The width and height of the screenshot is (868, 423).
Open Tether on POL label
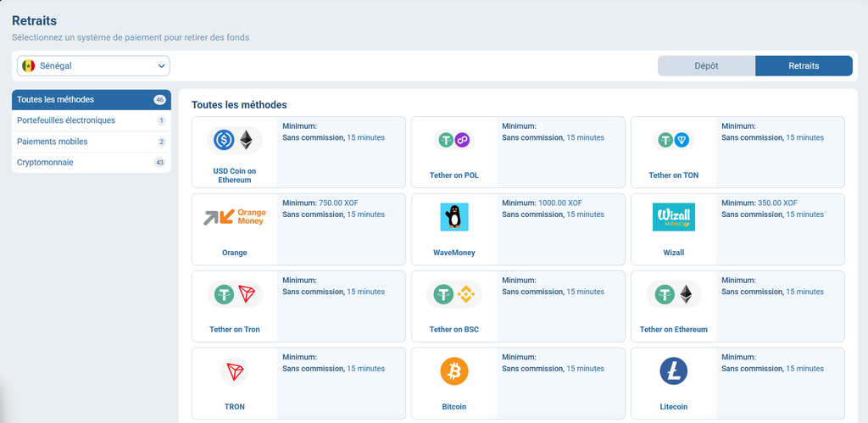click(x=454, y=175)
